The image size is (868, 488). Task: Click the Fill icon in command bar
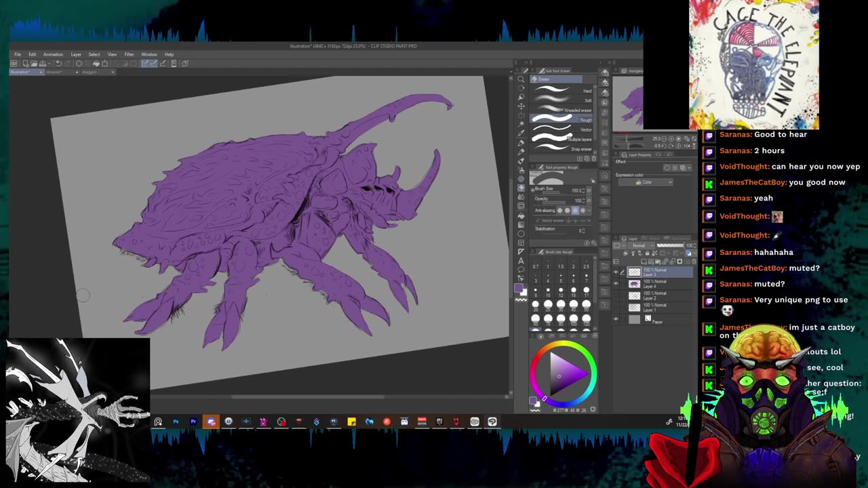click(96, 64)
